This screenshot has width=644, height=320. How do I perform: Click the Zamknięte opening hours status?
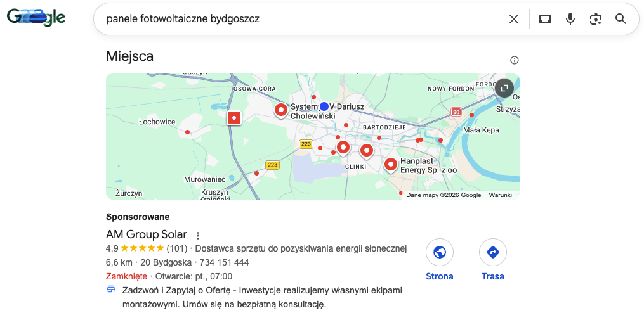[x=126, y=276]
